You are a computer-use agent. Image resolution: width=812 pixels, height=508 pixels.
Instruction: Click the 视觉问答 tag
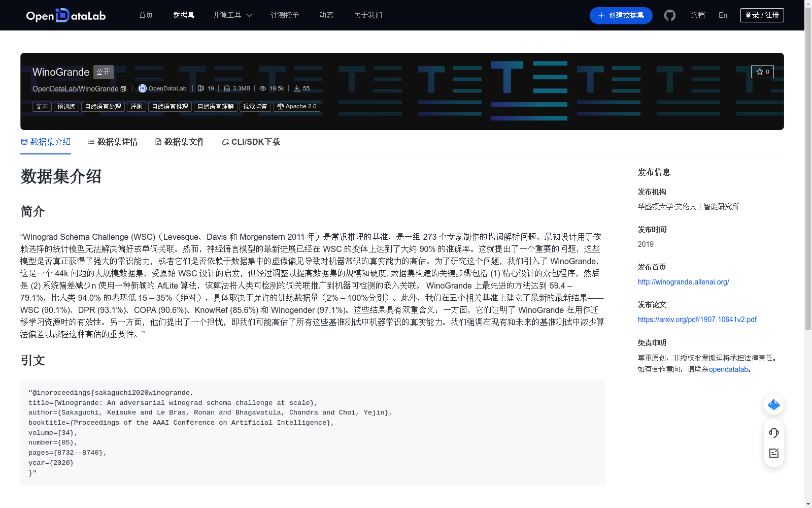[255, 107]
